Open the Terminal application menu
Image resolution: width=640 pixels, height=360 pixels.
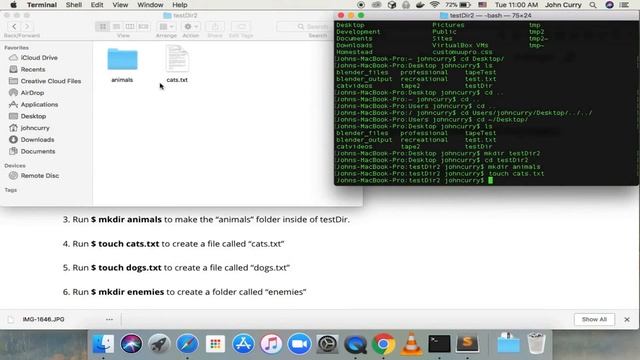click(42, 5)
